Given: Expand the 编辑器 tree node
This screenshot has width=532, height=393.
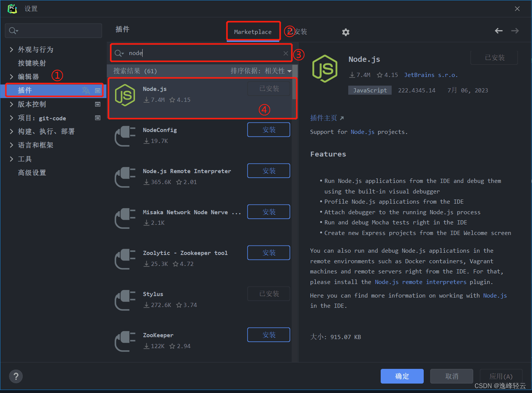Looking at the screenshot, I should click(11, 77).
